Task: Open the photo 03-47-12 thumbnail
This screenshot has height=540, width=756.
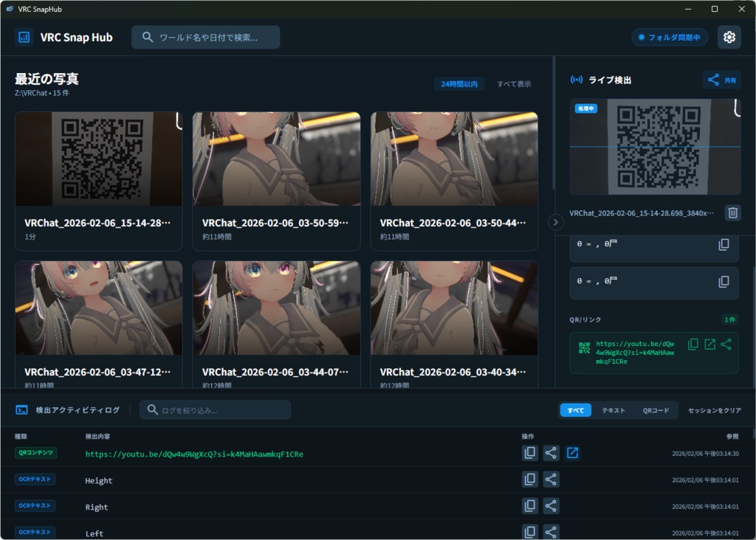Action: click(x=99, y=308)
